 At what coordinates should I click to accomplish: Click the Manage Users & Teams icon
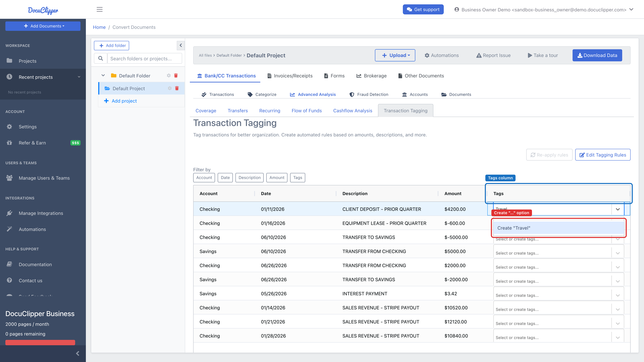click(x=10, y=178)
